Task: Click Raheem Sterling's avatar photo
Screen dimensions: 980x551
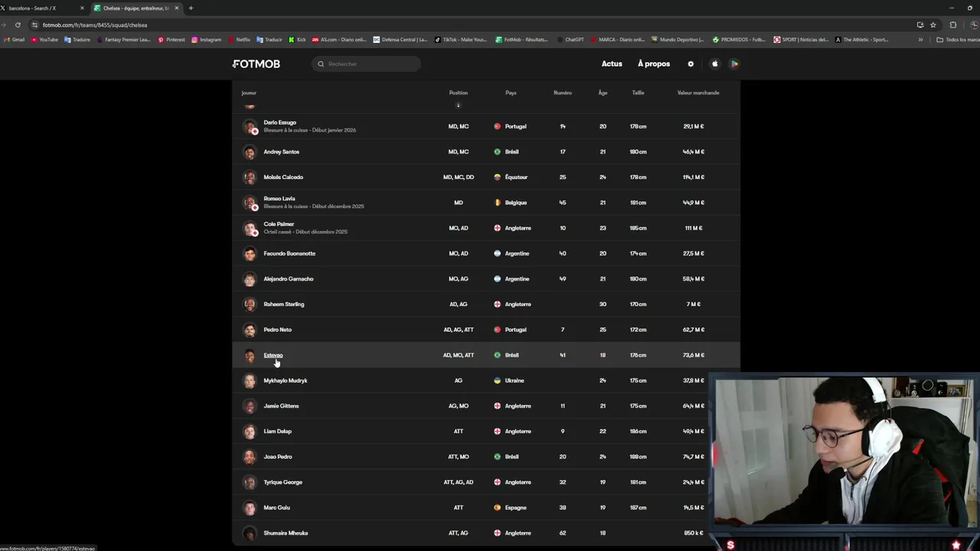Action: coord(250,304)
